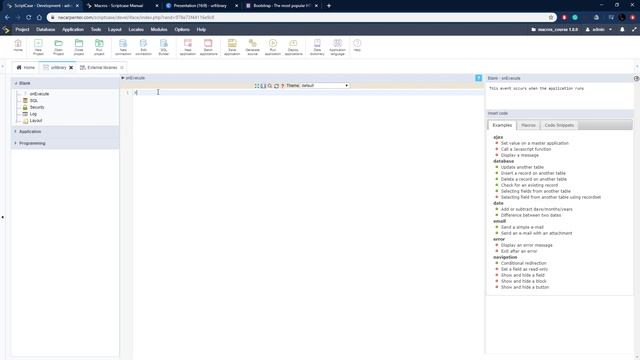Open the Data dictionary tool

[x=317, y=47]
